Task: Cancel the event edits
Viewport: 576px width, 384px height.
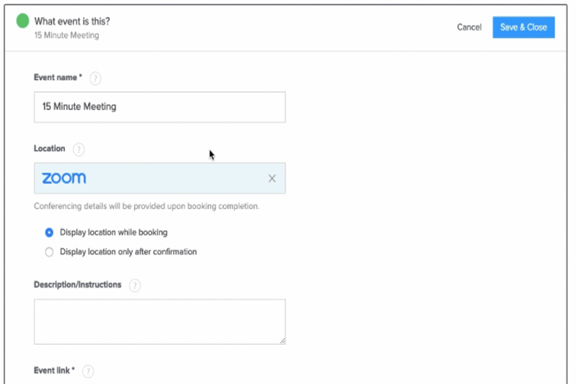Action: 469,27
